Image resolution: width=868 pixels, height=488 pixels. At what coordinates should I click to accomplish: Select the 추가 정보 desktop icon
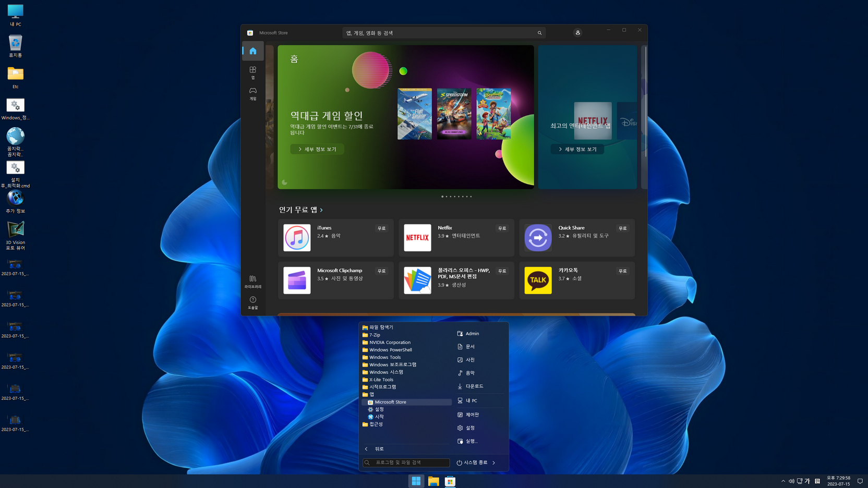point(15,202)
